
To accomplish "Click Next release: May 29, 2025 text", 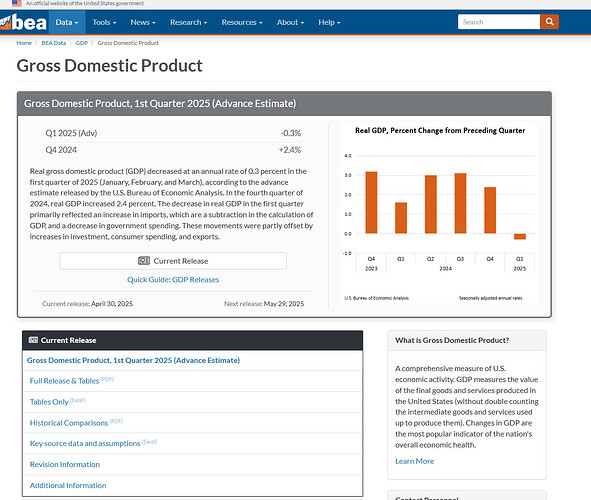I will tap(264, 304).
